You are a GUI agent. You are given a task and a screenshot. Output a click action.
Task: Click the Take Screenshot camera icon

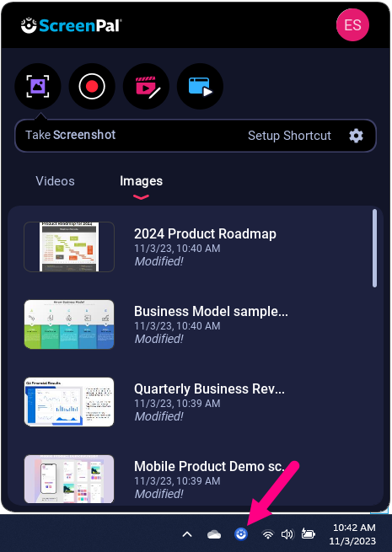coord(38,86)
